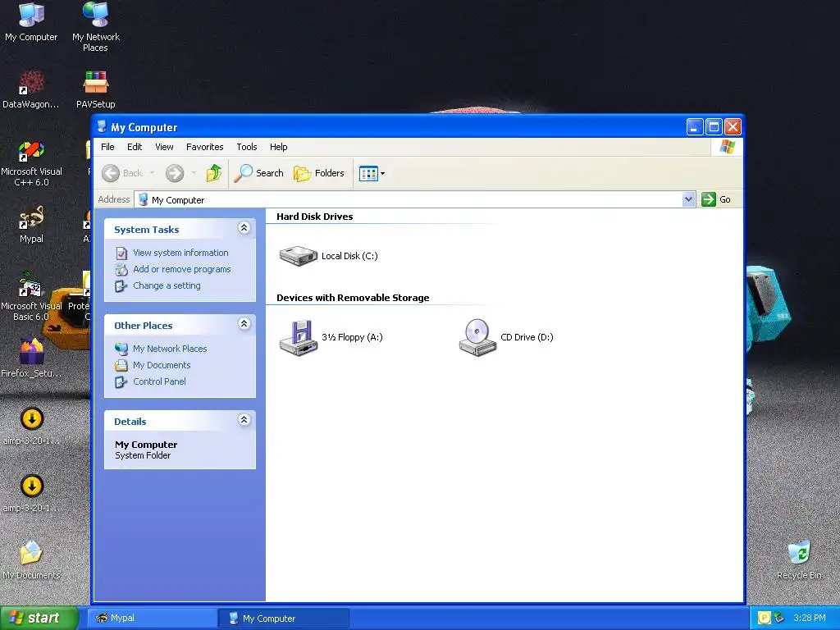Click the Devices with Removable Storage header
The image size is (840, 630).
pyautogui.click(x=353, y=298)
